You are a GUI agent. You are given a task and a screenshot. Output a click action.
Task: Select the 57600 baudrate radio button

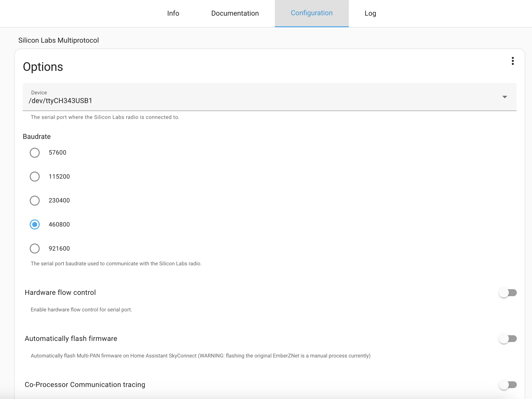(x=35, y=153)
